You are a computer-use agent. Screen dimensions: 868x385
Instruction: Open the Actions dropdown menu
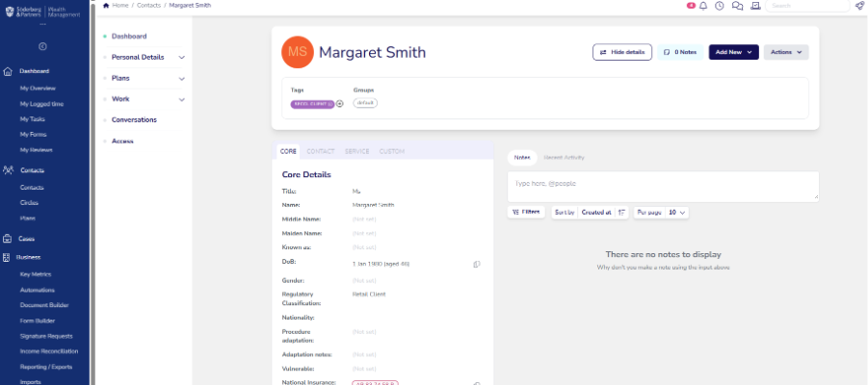tap(786, 52)
